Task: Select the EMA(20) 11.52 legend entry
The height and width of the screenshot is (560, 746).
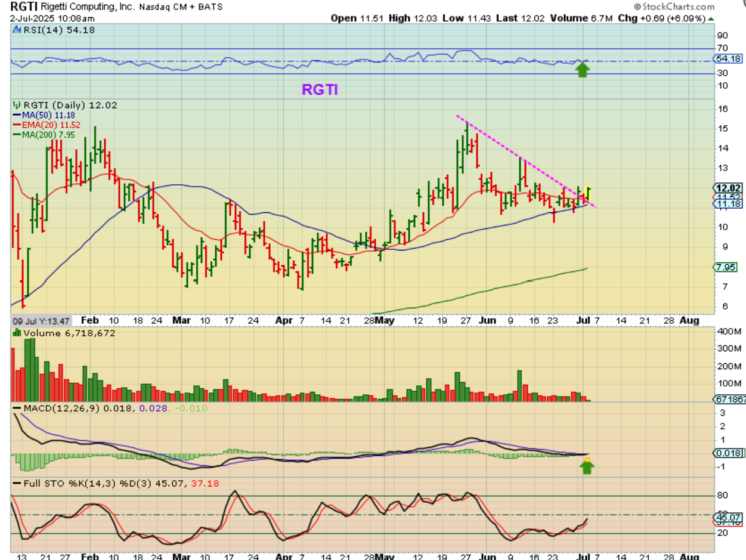Action: (46, 125)
